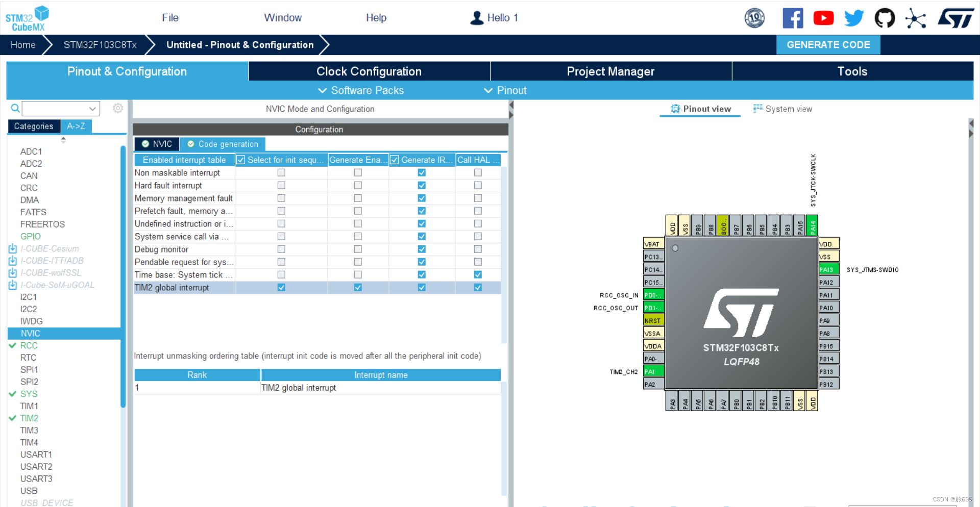Screen dimensions: 980x507
Task: Click the NRST pin on chip
Action: [654, 320]
